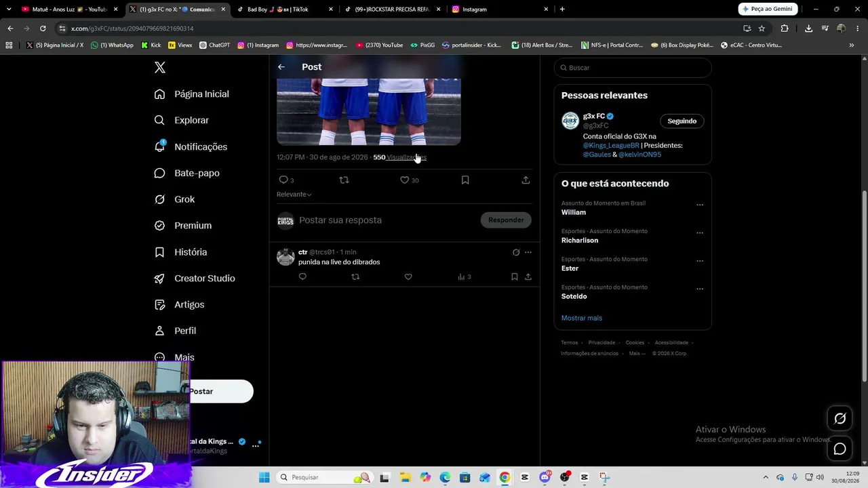Click the Buscar search field
The height and width of the screenshot is (488, 868).
pyautogui.click(x=633, y=68)
